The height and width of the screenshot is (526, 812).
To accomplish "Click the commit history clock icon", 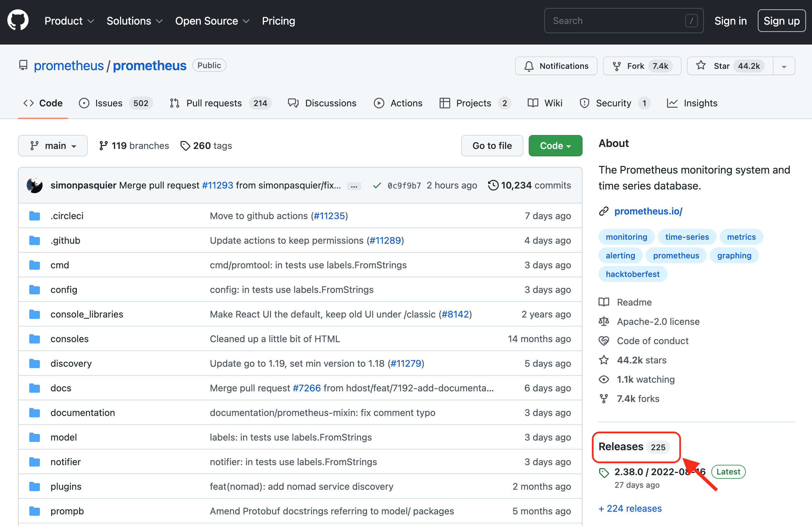I will (493, 185).
